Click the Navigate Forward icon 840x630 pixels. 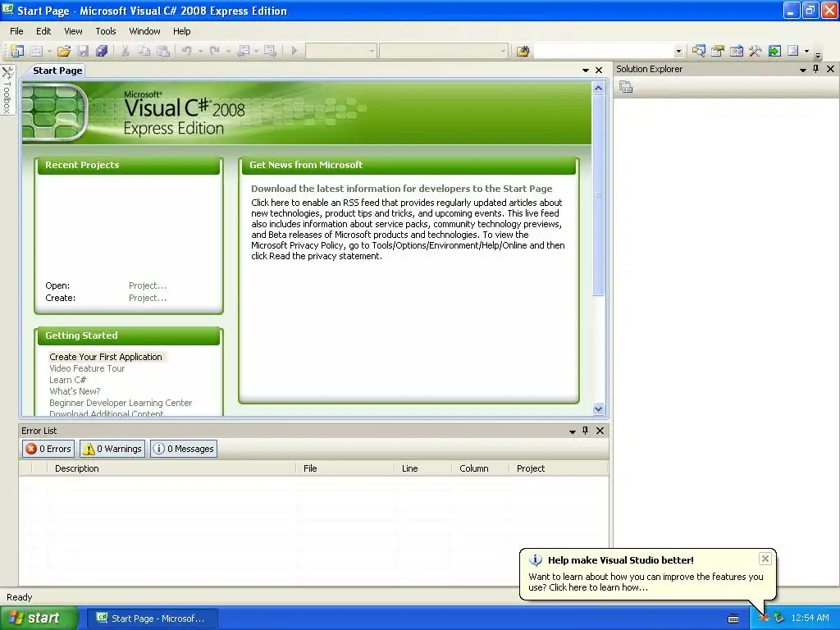point(271,51)
